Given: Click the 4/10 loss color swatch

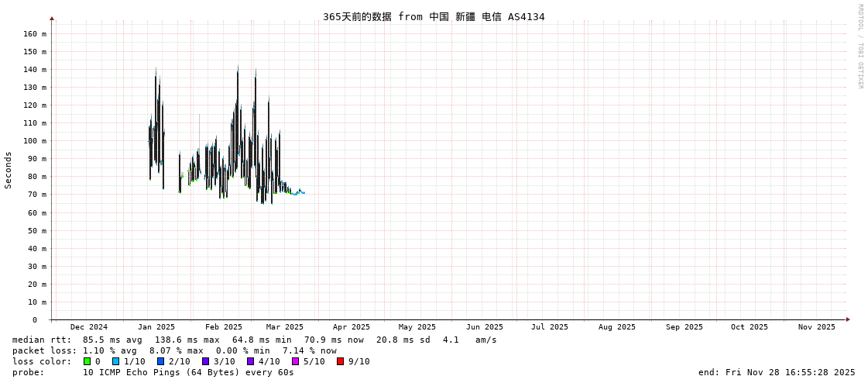Looking at the screenshot, I should tap(250, 361).
